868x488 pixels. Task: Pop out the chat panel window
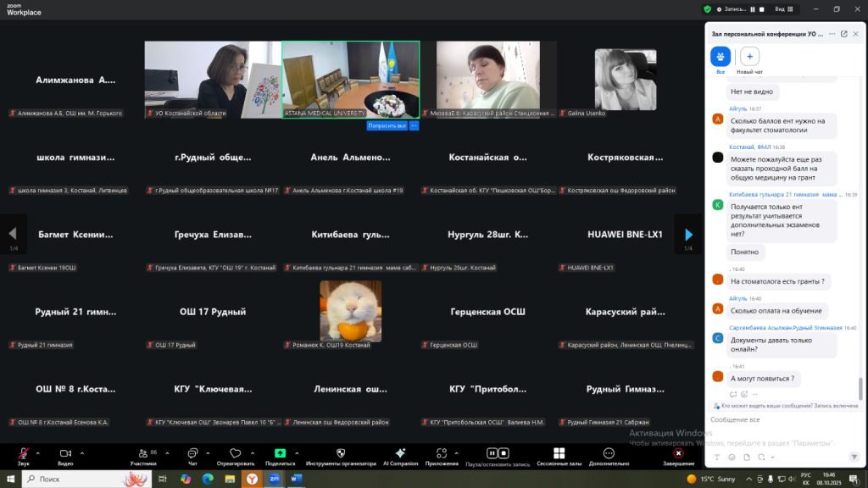(x=843, y=34)
